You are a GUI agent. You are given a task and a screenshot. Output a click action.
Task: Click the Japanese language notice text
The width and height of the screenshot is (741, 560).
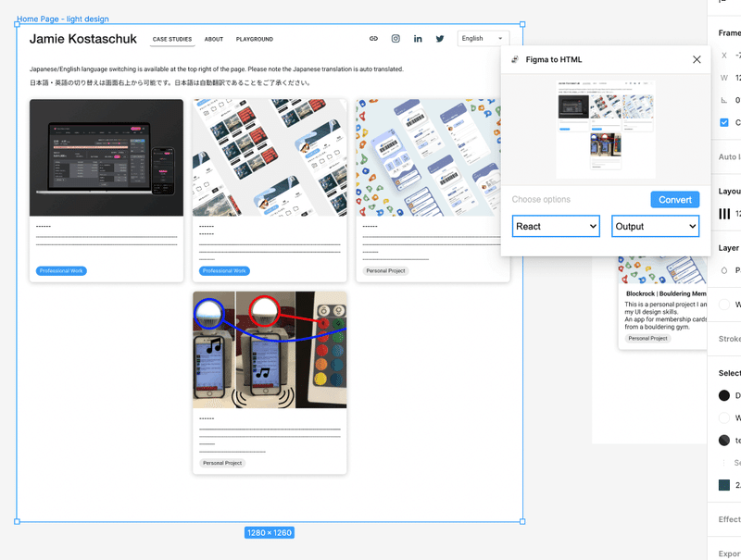170,82
